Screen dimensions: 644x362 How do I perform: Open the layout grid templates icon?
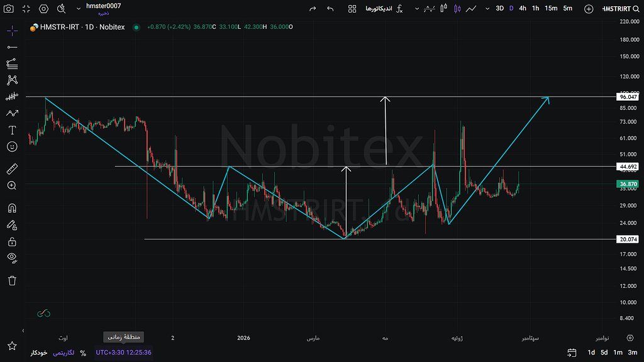[352, 9]
